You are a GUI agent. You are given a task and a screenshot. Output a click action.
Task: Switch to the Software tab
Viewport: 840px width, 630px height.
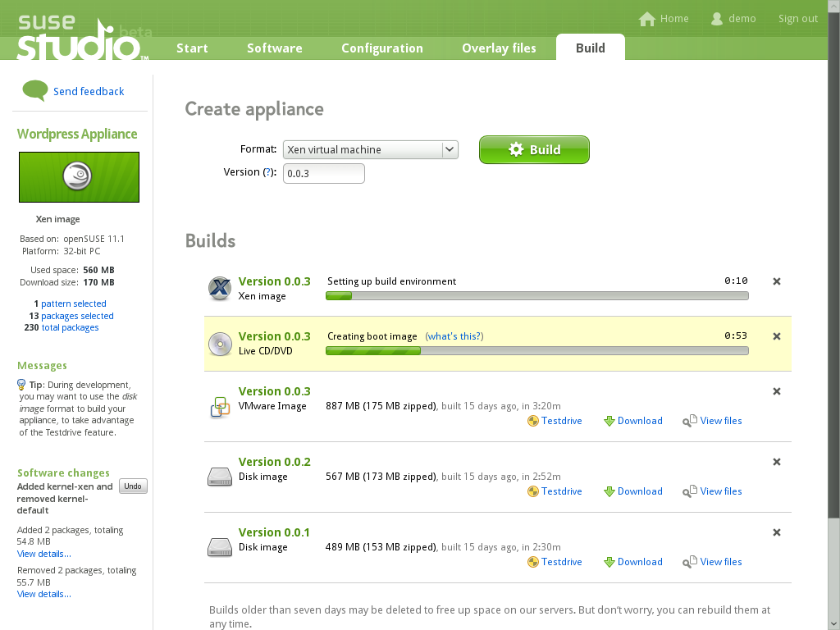coord(274,48)
